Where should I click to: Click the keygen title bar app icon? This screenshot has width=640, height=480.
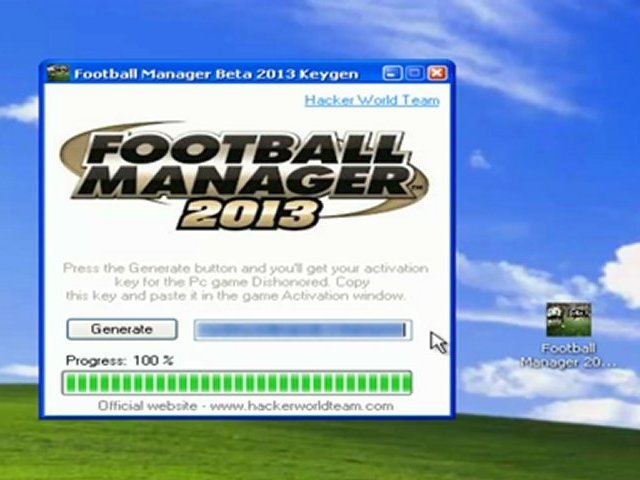(59, 74)
